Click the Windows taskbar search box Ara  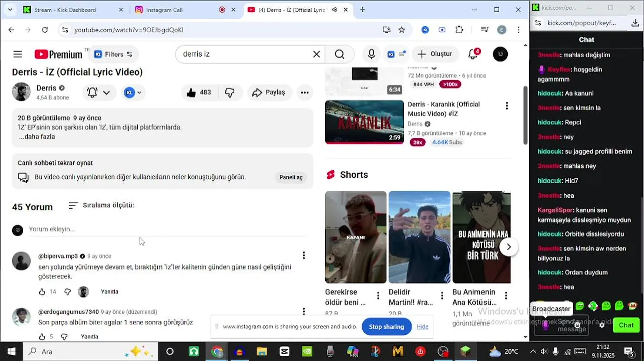(90, 351)
